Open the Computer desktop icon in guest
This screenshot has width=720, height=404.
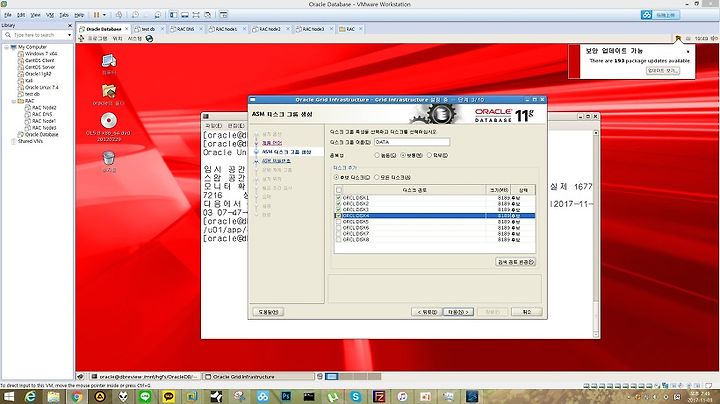click(109, 63)
